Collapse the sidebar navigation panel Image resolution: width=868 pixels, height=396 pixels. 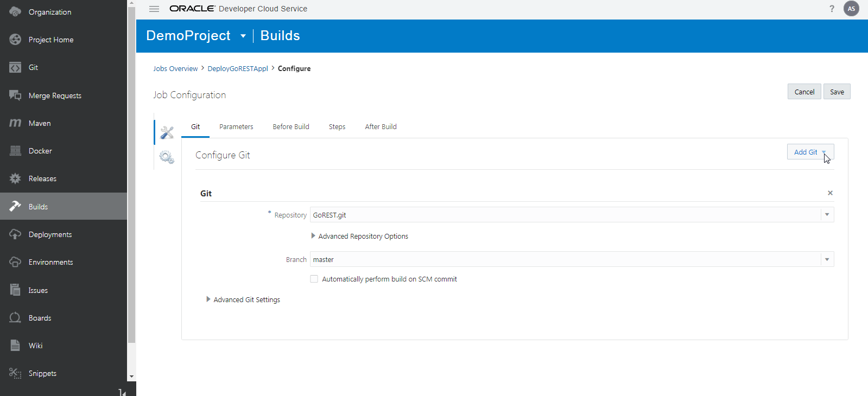[123, 392]
